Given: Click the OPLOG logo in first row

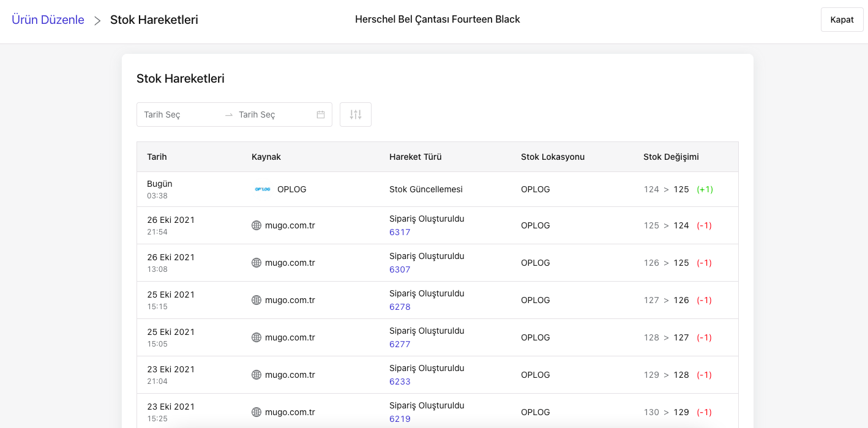Looking at the screenshot, I should click(263, 189).
